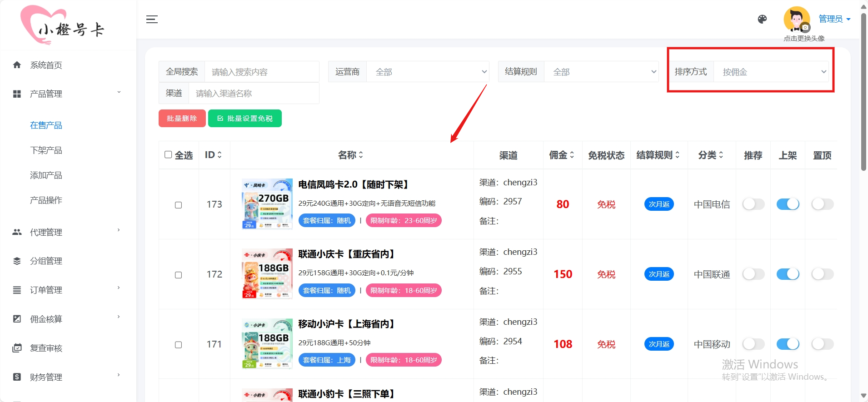Viewport: 868px width, 402px height.
Task: Toggle 推荐 switch for 电信凤鸣卡2.0
Action: click(753, 204)
